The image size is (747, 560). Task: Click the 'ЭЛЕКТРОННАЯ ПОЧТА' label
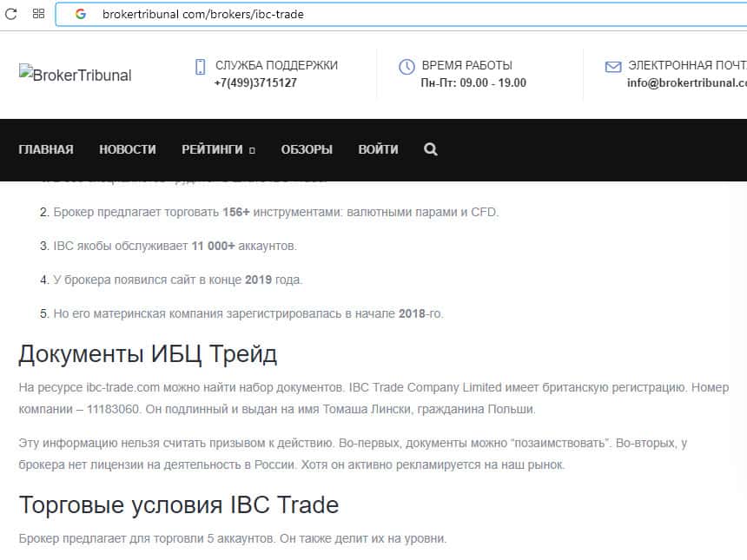687,65
